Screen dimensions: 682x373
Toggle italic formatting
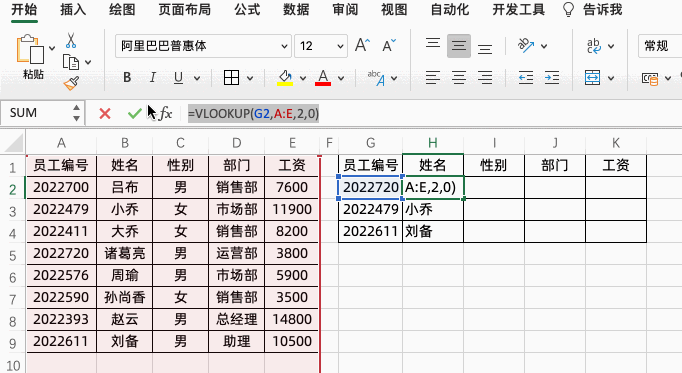pyautogui.click(x=152, y=78)
